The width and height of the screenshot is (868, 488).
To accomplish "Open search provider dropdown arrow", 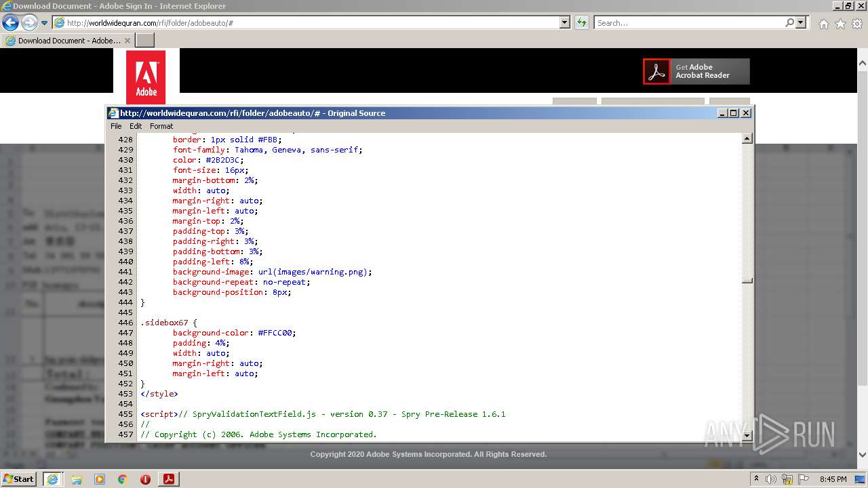I will (x=801, y=23).
